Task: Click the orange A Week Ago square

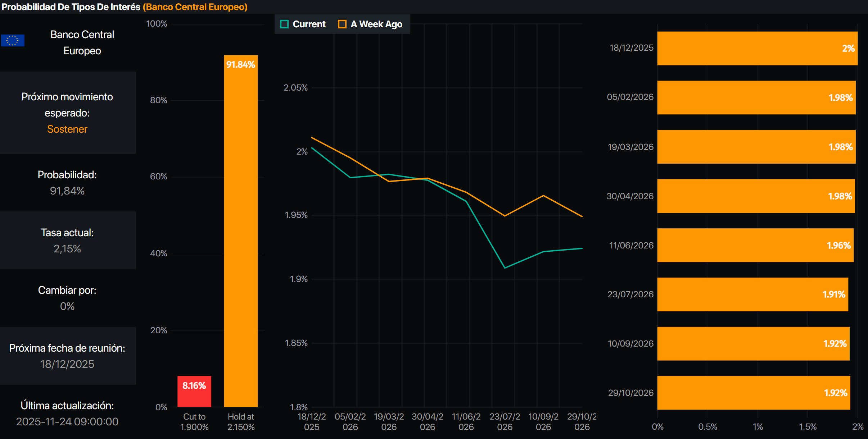Action: tap(342, 24)
